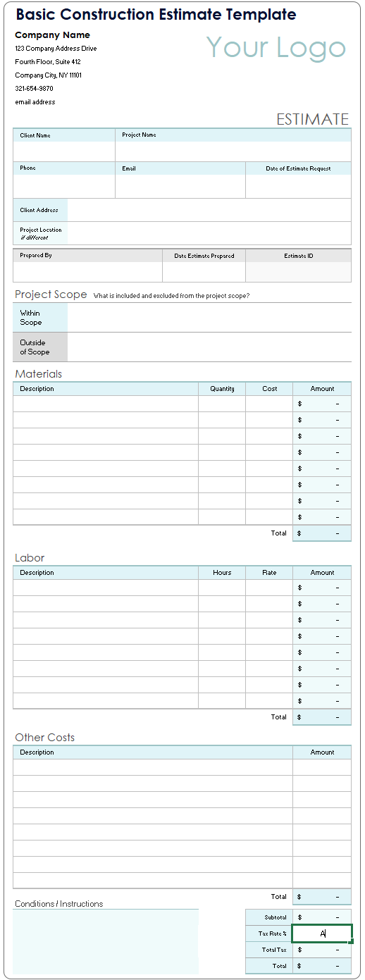Select the 'Labor' section heading
365x980 pixels.
(30, 558)
